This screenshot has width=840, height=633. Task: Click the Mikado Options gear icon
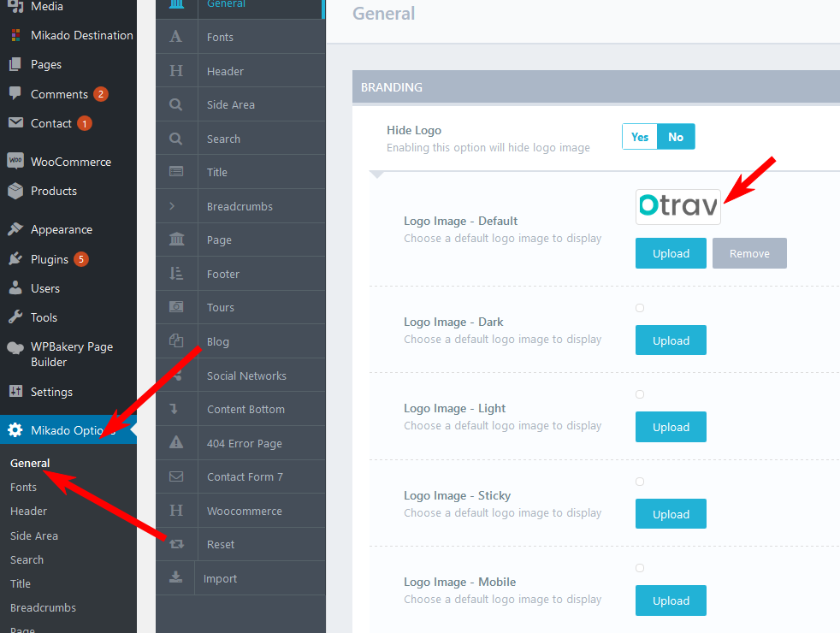tap(15, 429)
